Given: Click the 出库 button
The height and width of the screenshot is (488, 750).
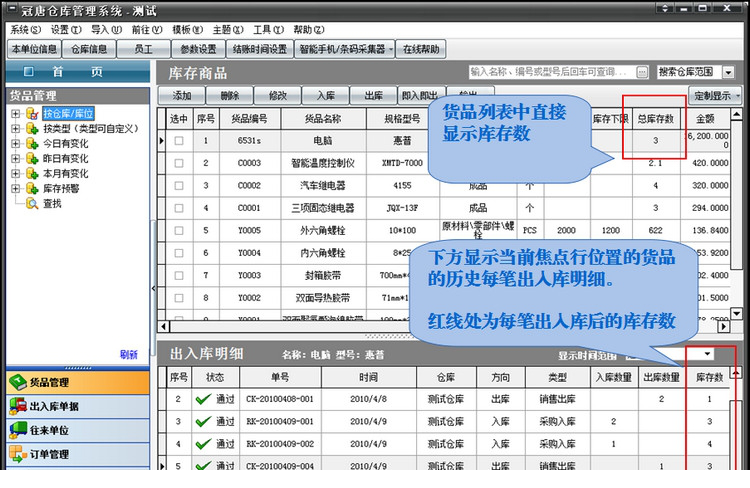Looking at the screenshot, I should point(374,96).
